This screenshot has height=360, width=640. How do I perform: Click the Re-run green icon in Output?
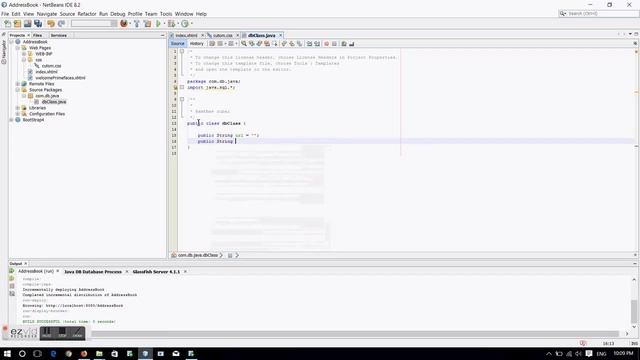tap(12, 271)
